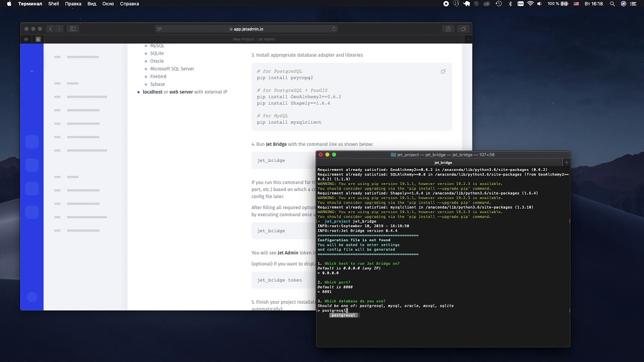Open Siri from the menu bar
The image size is (644, 362).
pos(623,4)
